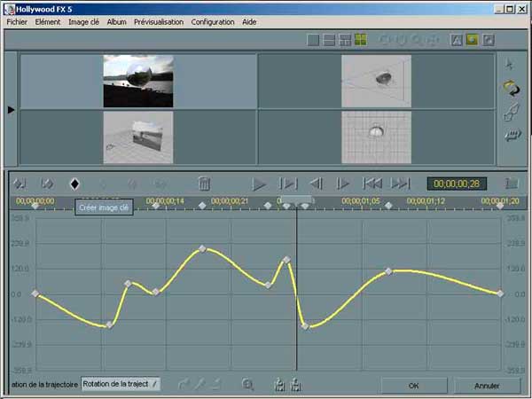Select the scale tool in right sidebar

point(512,113)
